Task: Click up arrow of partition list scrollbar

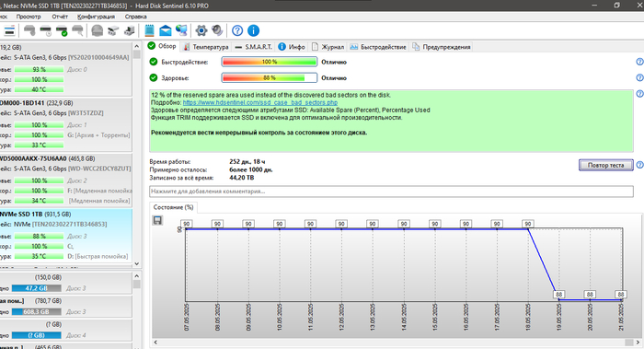Action: [x=137, y=275]
